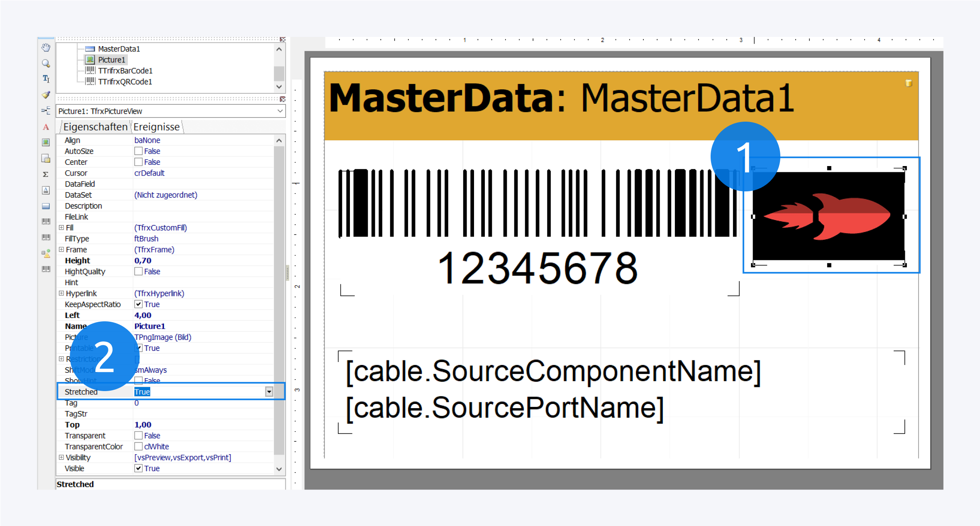980x526 pixels.
Task: Open the Stretched value dropdown
Action: click(269, 392)
